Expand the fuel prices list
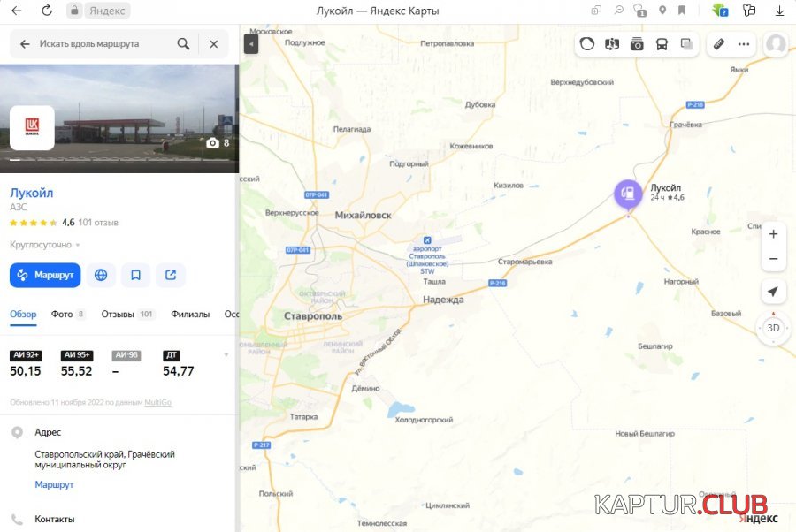This screenshot has height=532, width=796. 226,355
